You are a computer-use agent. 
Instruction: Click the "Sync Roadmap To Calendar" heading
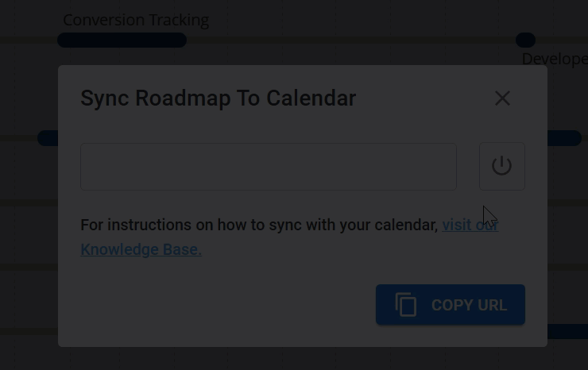tap(218, 98)
